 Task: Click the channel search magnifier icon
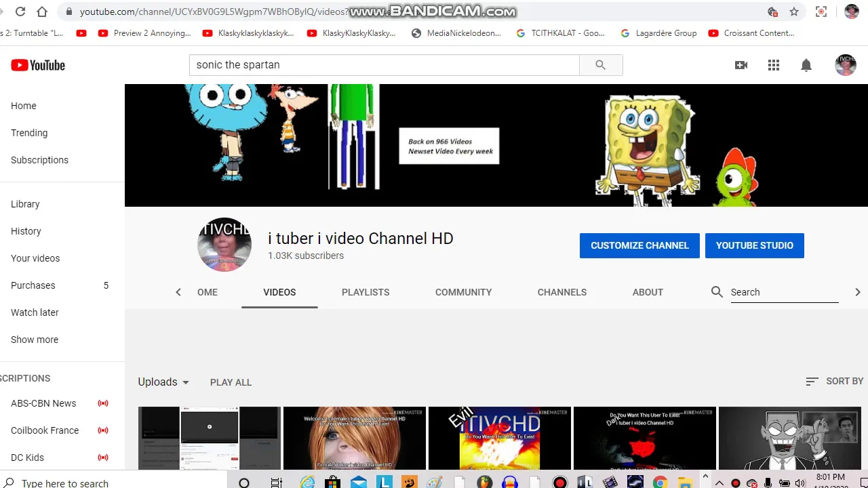(x=717, y=292)
